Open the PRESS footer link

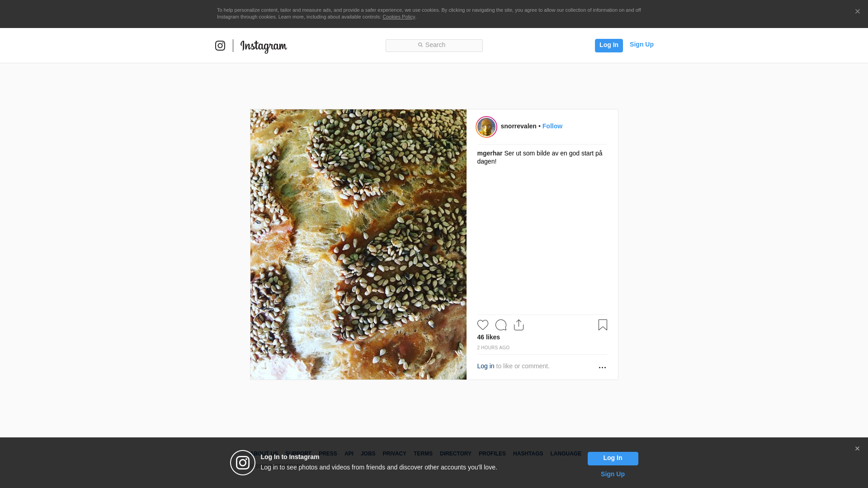328,454
